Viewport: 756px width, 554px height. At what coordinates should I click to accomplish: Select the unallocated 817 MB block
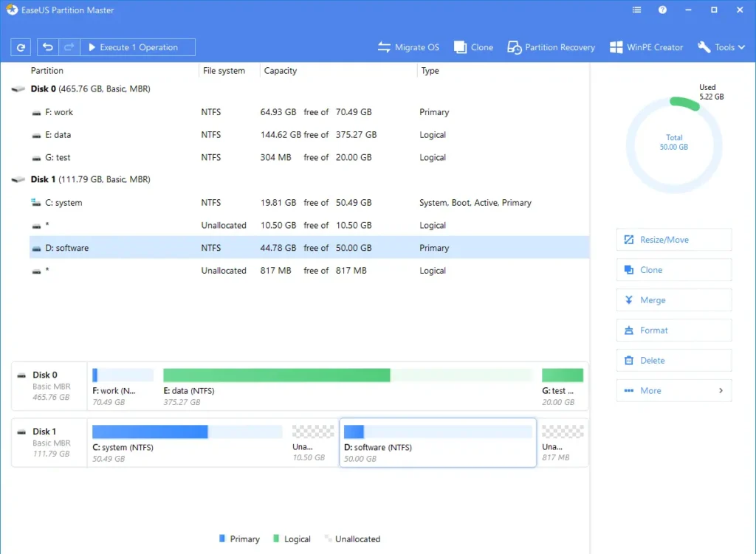[x=563, y=443]
